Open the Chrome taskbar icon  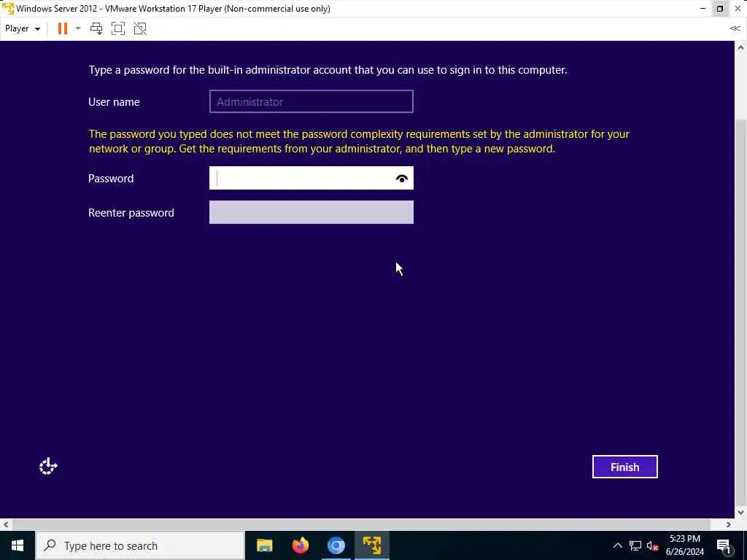click(x=336, y=545)
